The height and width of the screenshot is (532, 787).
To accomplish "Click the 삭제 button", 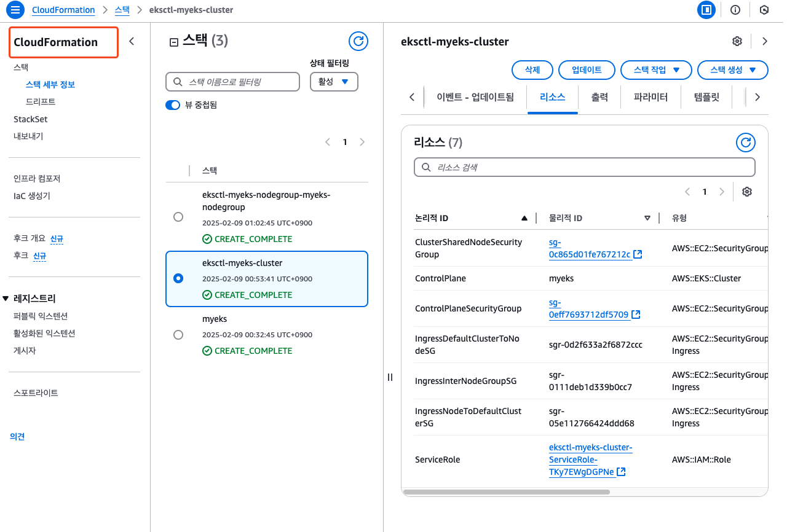I will click(x=532, y=70).
